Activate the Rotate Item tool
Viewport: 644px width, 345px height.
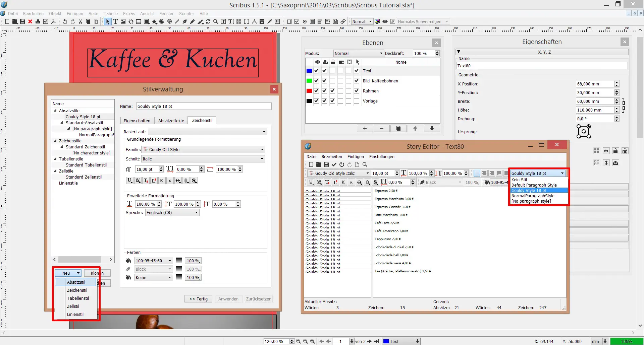(208, 21)
